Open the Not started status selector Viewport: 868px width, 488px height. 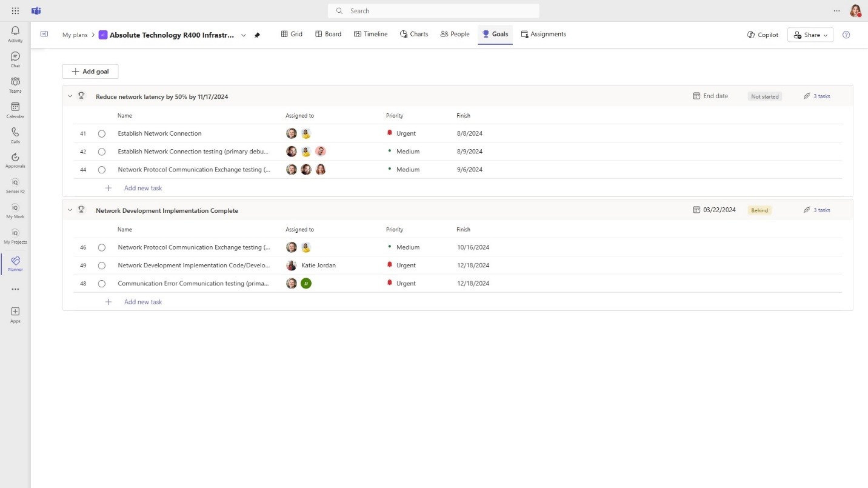764,96
